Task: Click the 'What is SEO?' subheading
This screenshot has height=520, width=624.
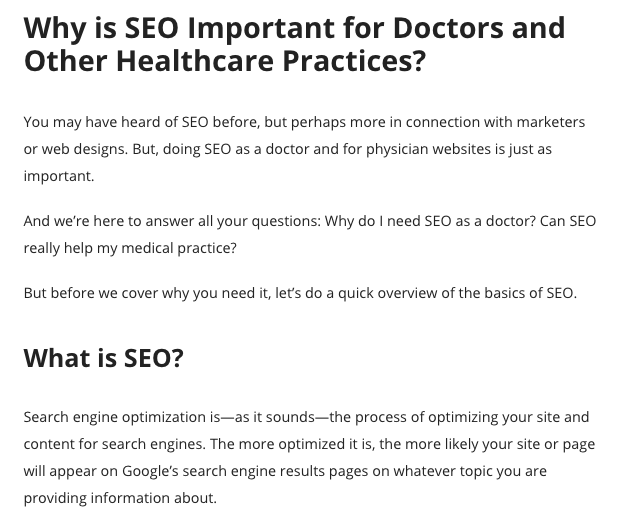Action: pos(104,358)
